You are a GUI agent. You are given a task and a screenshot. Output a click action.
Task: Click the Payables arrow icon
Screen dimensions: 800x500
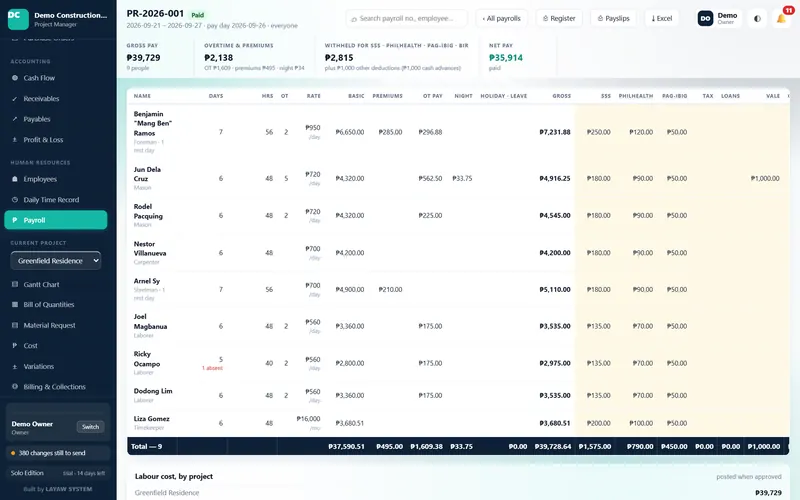click(15, 119)
